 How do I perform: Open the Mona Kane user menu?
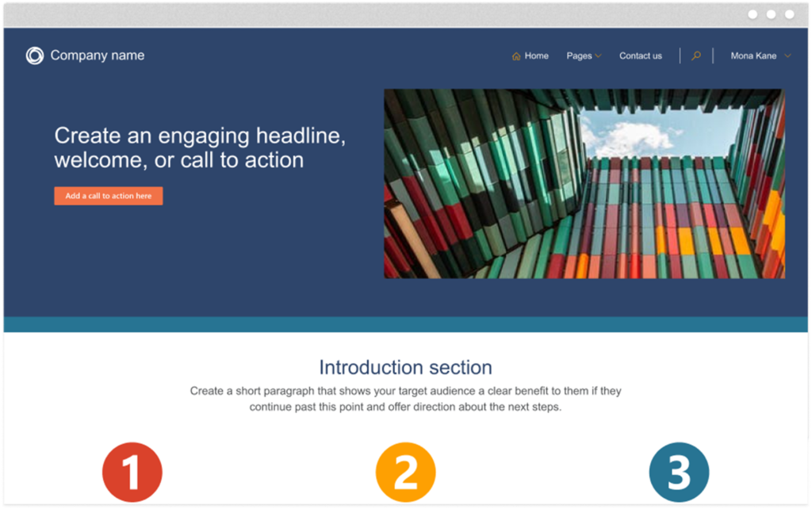pos(753,56)
